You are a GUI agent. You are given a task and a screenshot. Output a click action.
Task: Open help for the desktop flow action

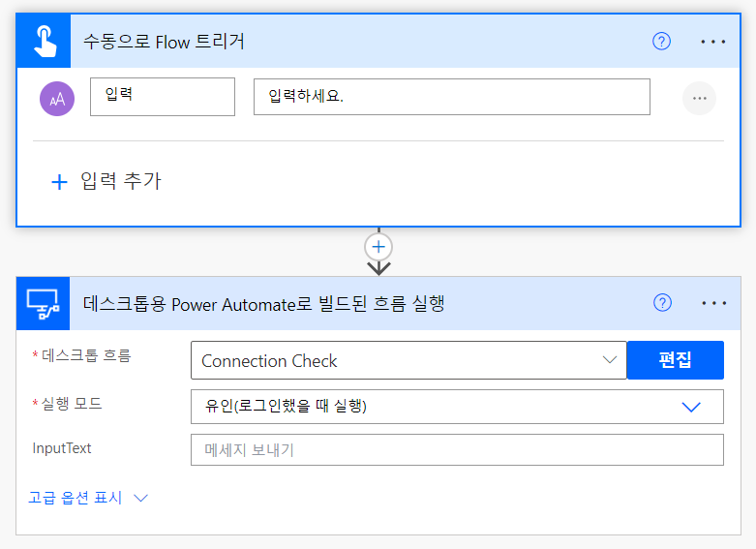[662, 303]
